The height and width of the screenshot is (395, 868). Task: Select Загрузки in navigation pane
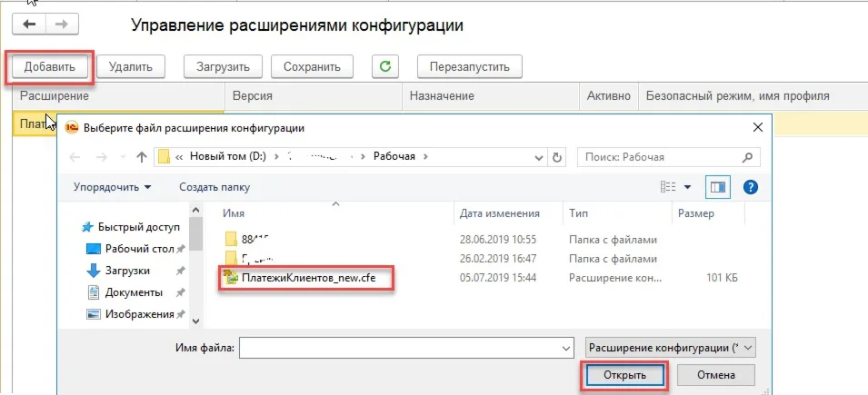click(127, 271)
